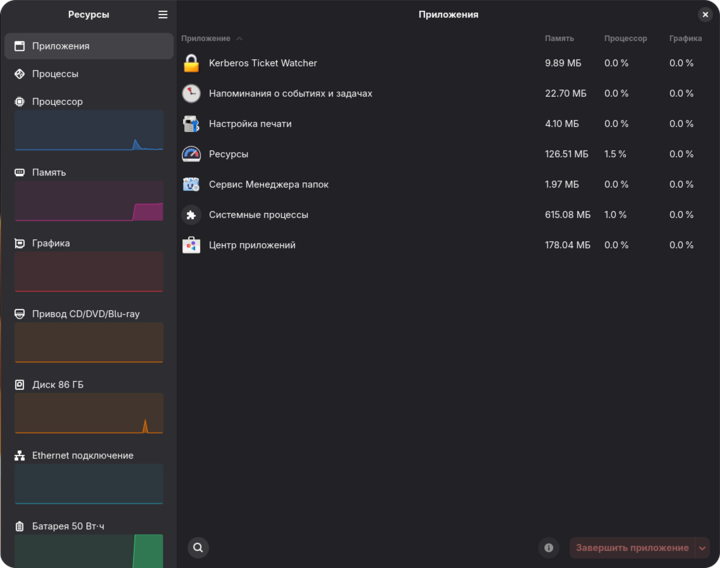Click the 1.0 % processor value
This screenshot has height=568, width=720.
tap(615, 214)
